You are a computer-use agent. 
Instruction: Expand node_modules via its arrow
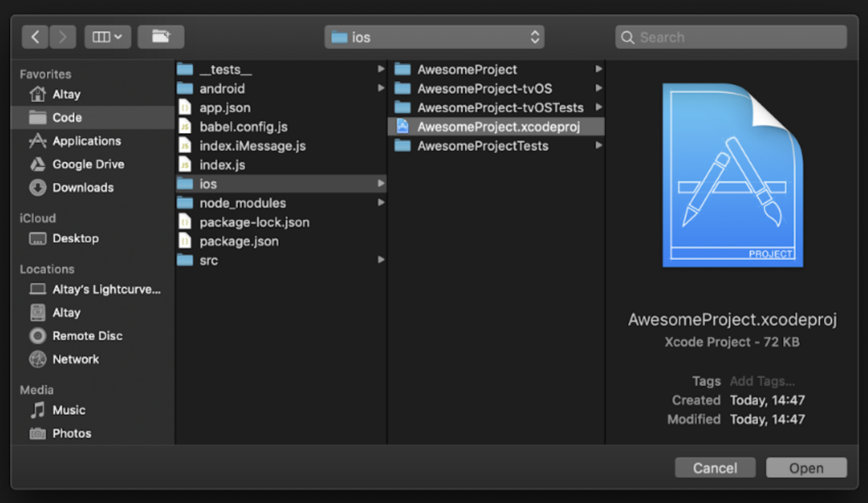click(381, 202)
